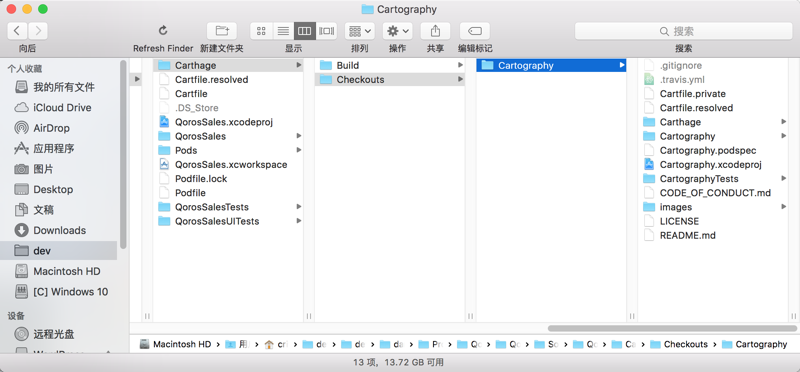Go back with the left arrow button
Viewport: 800px width, 372px height.
(x=17, y=31)
